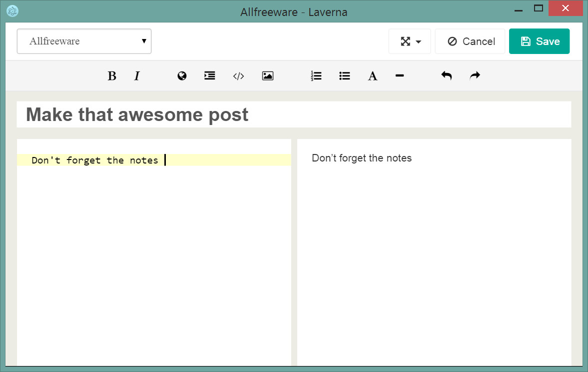Close the Laverna window

click(566, 8)
